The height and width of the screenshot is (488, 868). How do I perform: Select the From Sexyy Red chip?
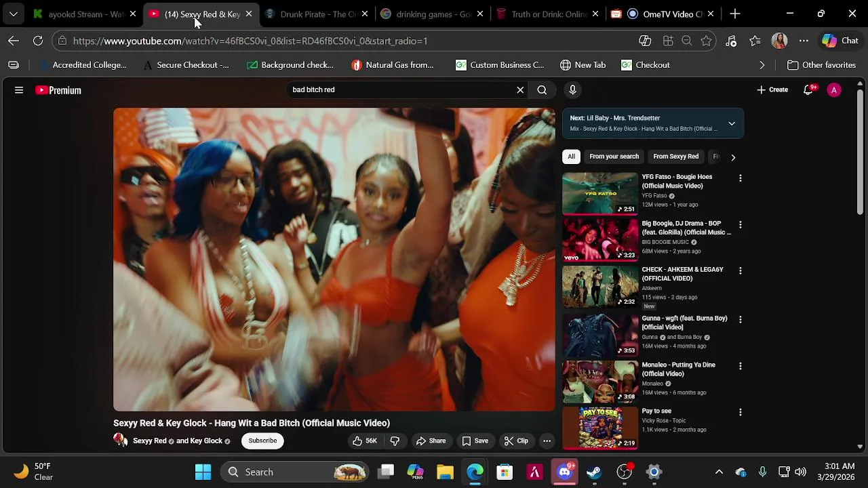[675, 157]
